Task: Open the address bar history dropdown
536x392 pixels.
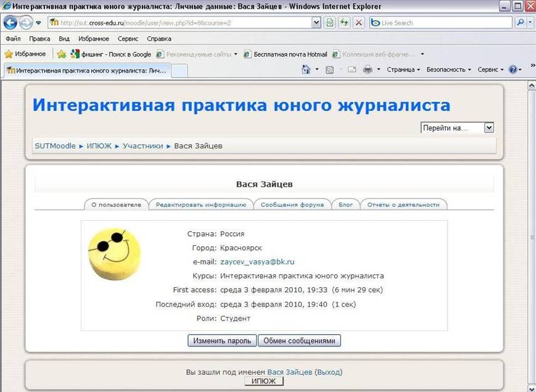Action: [316, 23]
